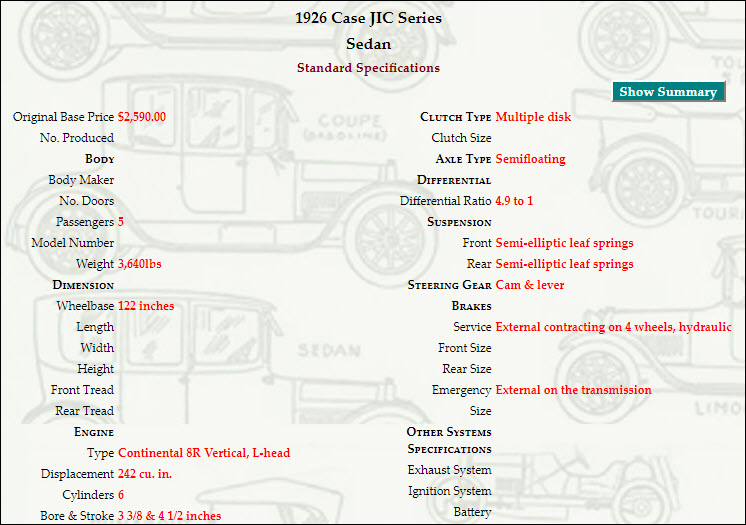
Task: Click the 'No. Produced' label
Action: [x=77, y=138]
